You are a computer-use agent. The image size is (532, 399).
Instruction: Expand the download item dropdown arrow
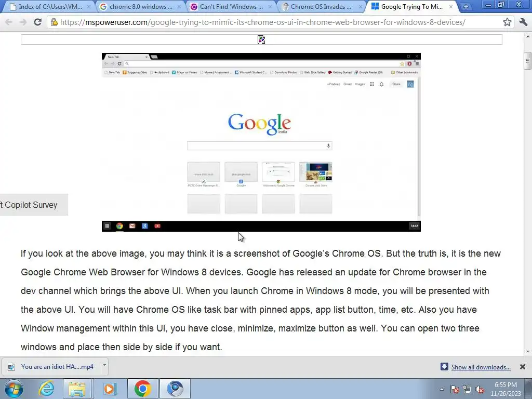(104, 365)
